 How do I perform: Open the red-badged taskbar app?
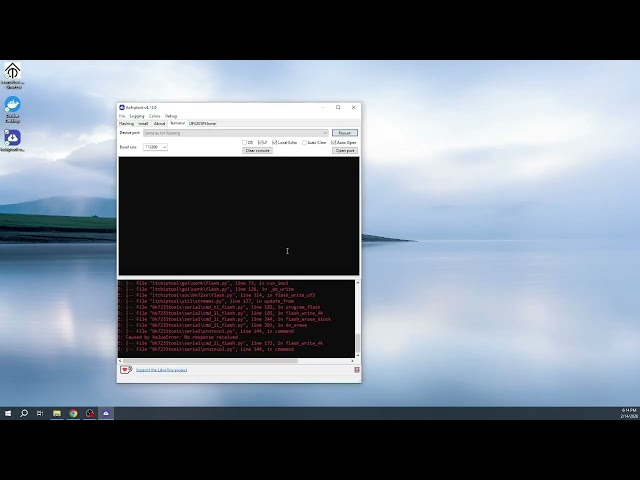90,413
